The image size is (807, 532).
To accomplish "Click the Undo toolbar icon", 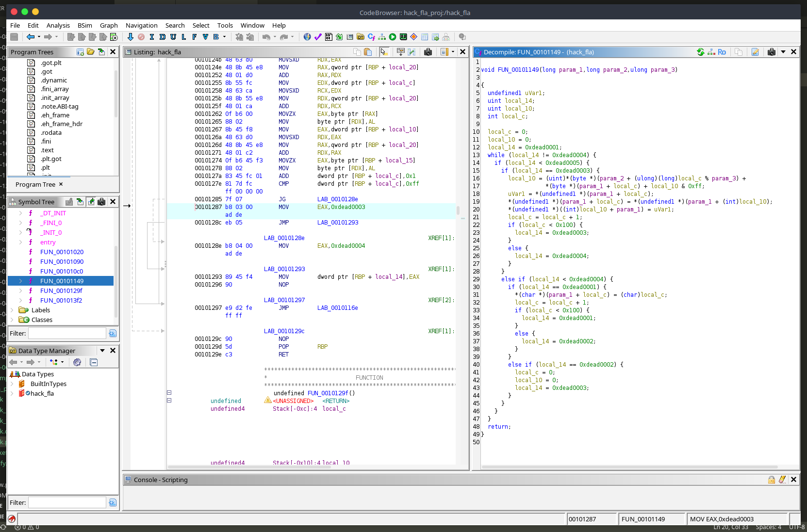I will click(x=266, y=37).
